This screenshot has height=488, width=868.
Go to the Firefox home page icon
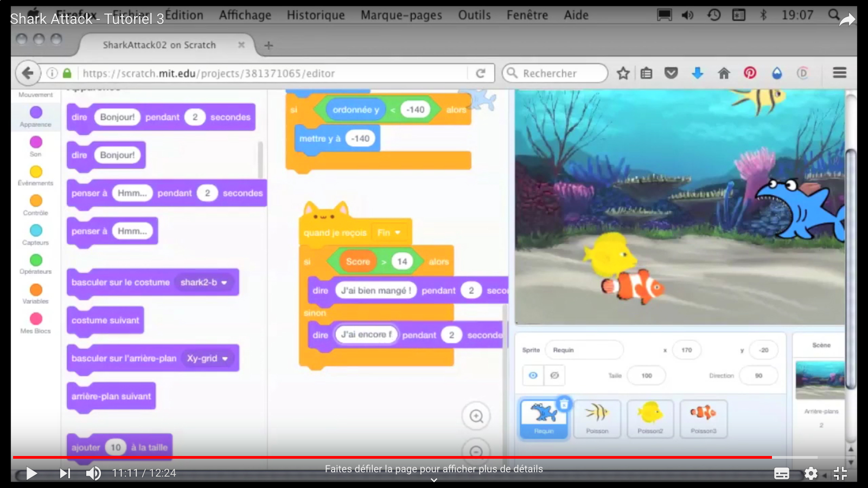[x=724, y=73]
